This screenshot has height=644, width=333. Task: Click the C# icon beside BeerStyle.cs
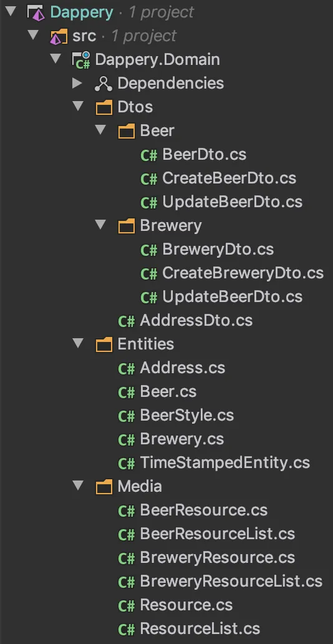(126, 416)
